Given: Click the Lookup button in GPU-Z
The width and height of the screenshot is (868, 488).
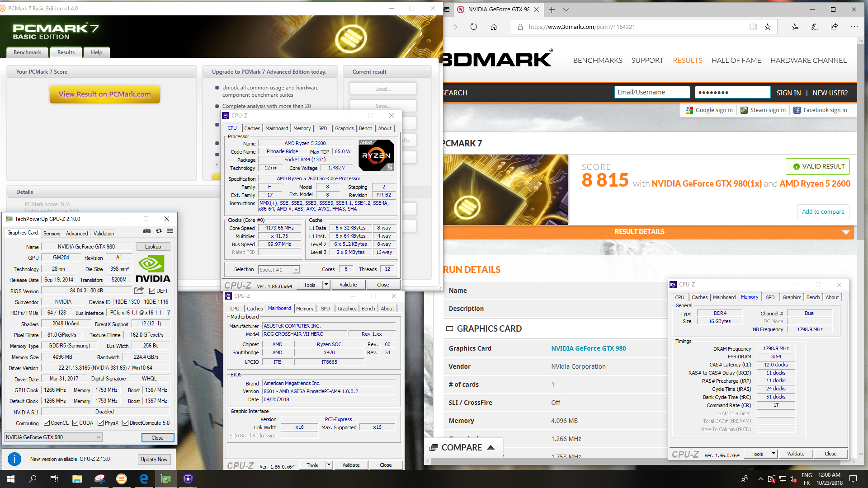Looking at the screenshot, I should click(x=153, y=247).
